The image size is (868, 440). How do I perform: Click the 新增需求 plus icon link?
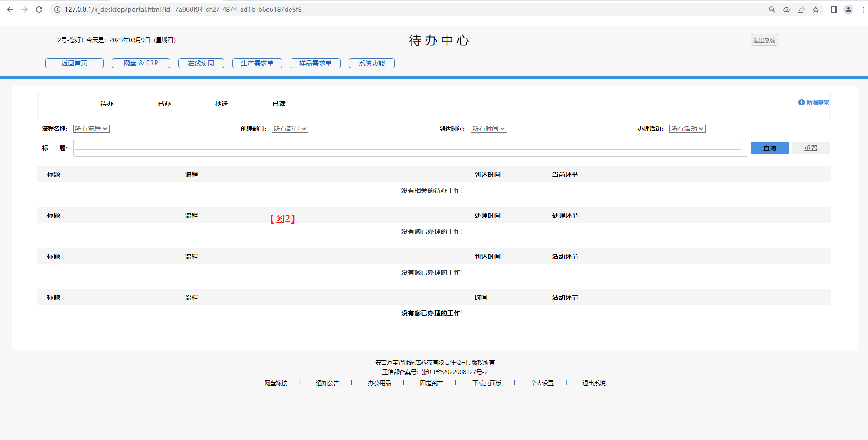tap(813, 102)
